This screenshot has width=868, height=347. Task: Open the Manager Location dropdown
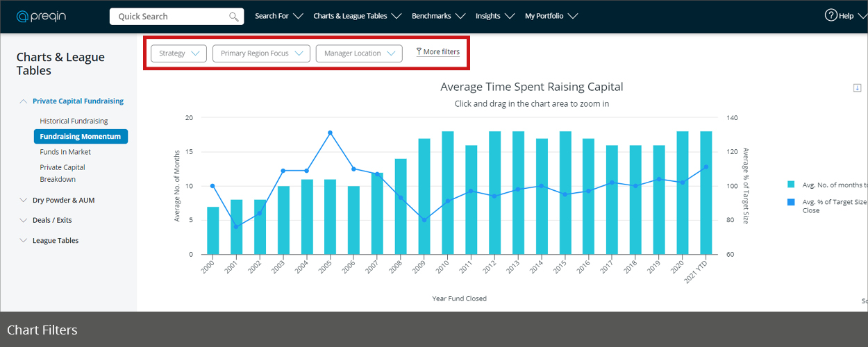click(359, 53)
